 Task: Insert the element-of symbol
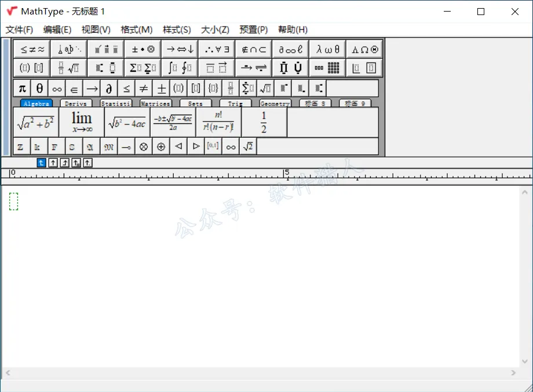pyautogui.click(x=74, y=89)
